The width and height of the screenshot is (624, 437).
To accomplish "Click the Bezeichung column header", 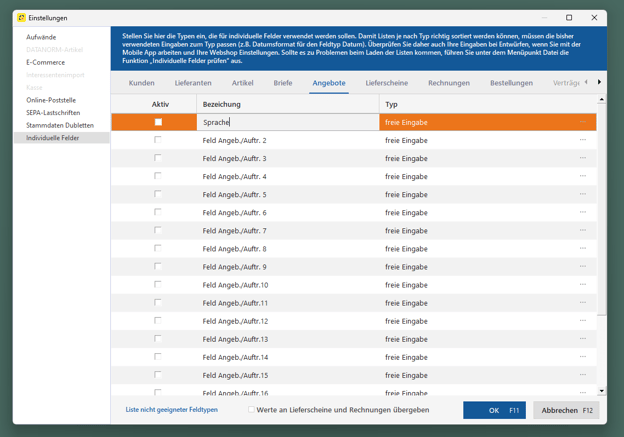I will pyautogui.click(x=288, y=104).
